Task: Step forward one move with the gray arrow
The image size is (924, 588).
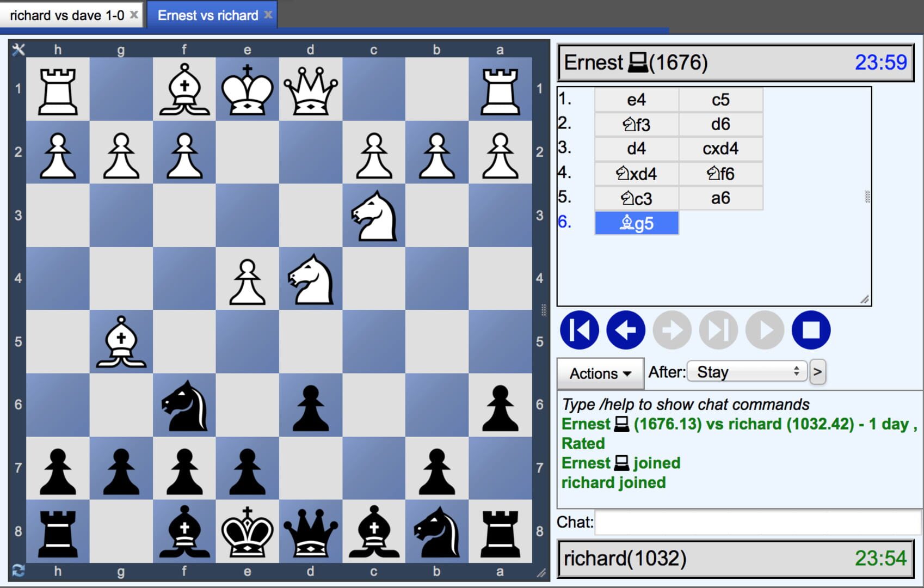Action: 672,329
